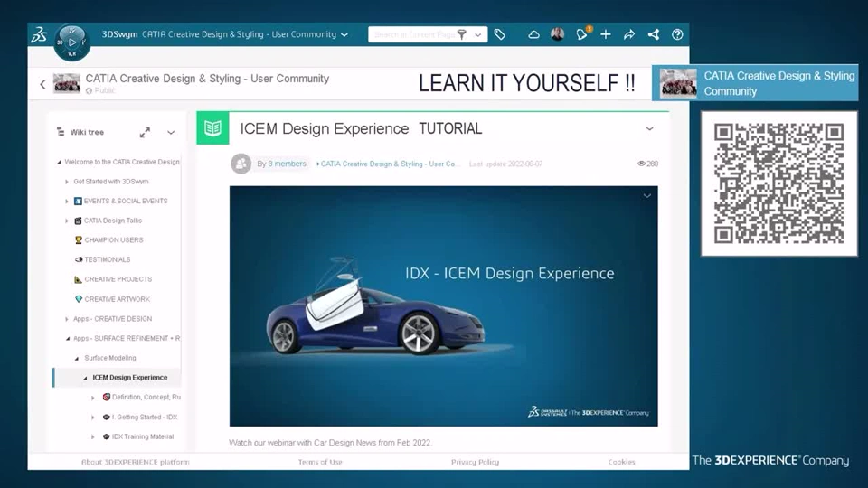Screen dimensions: 868x488
Task: Collapse the selected 'ICEM Design Experience' node
Action: click(85, 378)
